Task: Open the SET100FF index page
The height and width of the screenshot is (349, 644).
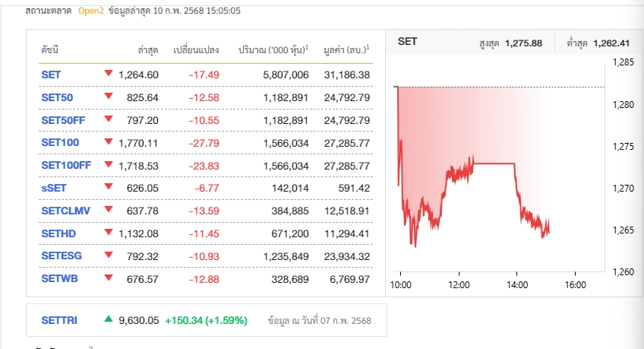Action: 65,165
